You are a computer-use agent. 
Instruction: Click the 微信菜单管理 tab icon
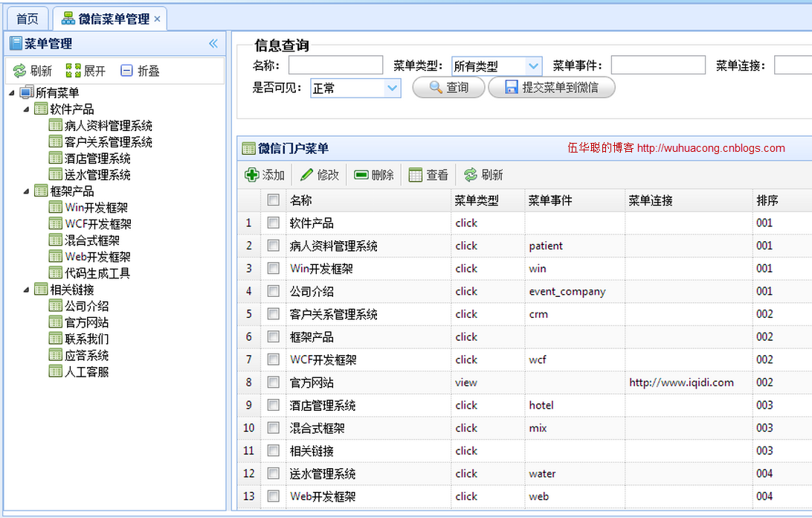point(68,19)
